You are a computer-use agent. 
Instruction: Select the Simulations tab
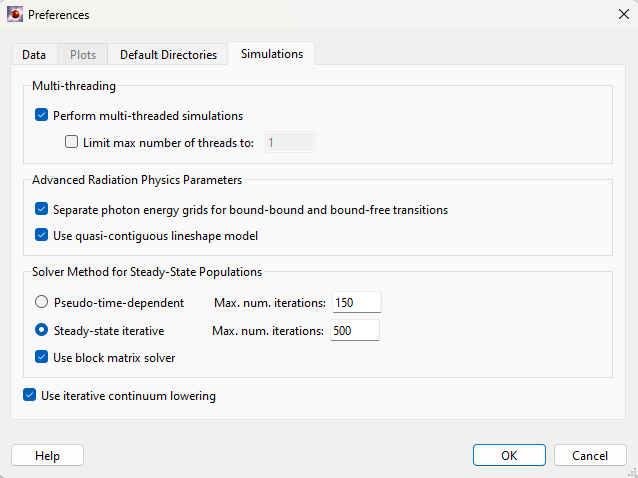pyautogui.click(x=271, y=54)
